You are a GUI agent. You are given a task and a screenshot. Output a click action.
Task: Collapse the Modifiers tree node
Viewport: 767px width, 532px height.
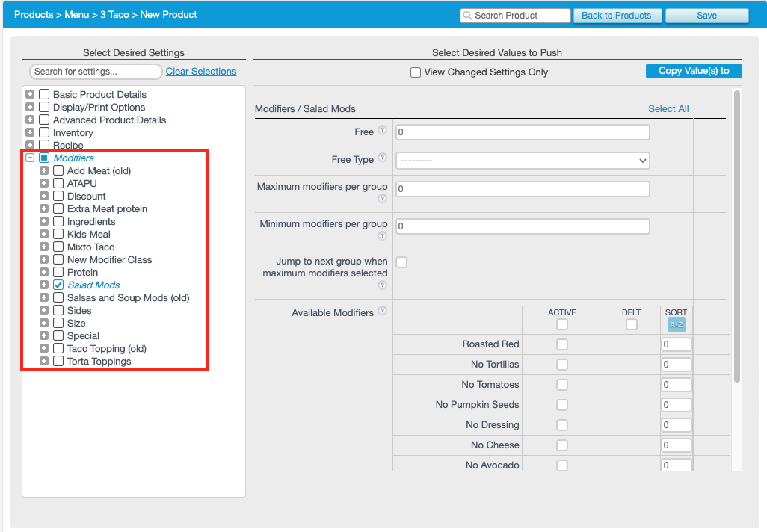tap(30, 158)
